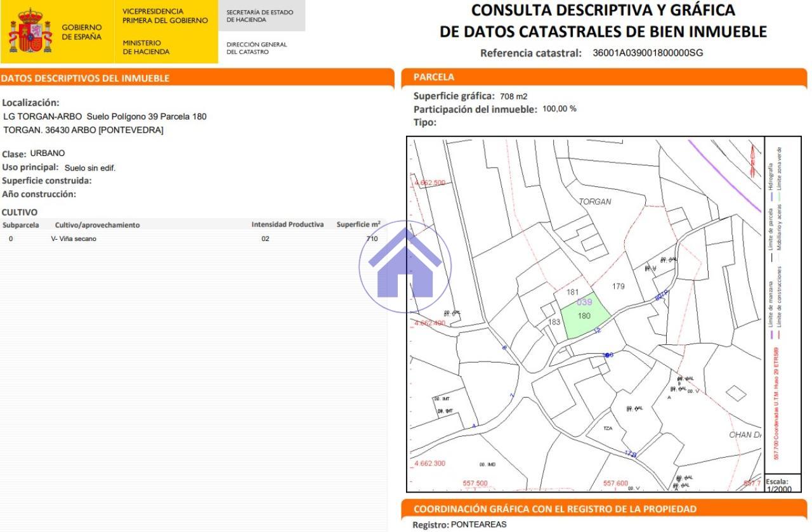Click the 'Superficie construida:' label
Screen dimensions: 812x532
tap(47, 181)
